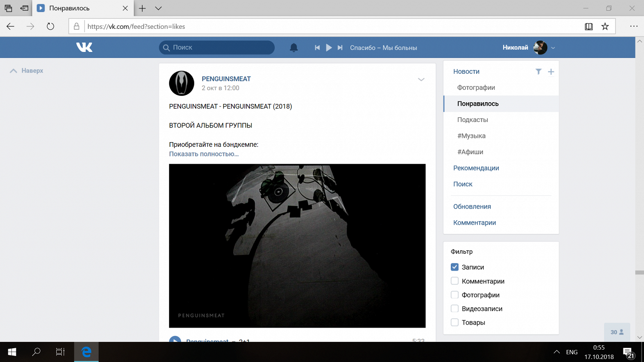Image resolution: width=644 pixels, height=362 pixels.
Task: Go to Рекомендации
Action: [x=476, y=168]
